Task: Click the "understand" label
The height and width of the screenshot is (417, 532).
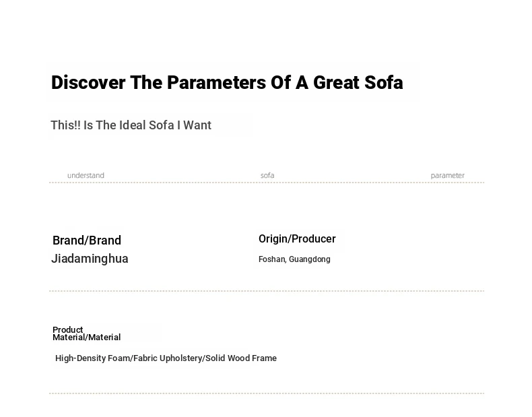Action: 86,175
